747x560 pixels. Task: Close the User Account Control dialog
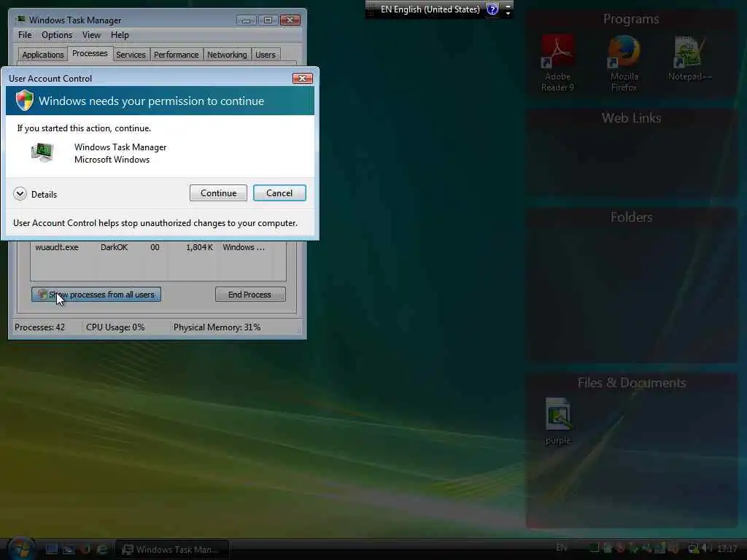(x=302, y=78)
